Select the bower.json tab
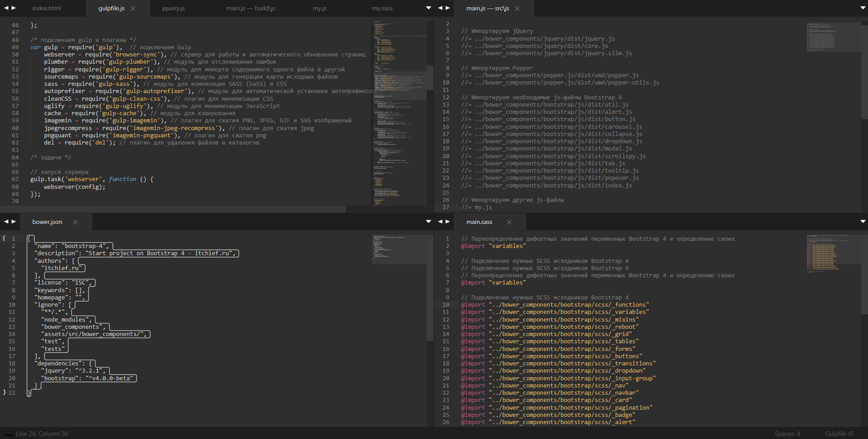Screen dimensions: 868x439 [x=47, y=222]
